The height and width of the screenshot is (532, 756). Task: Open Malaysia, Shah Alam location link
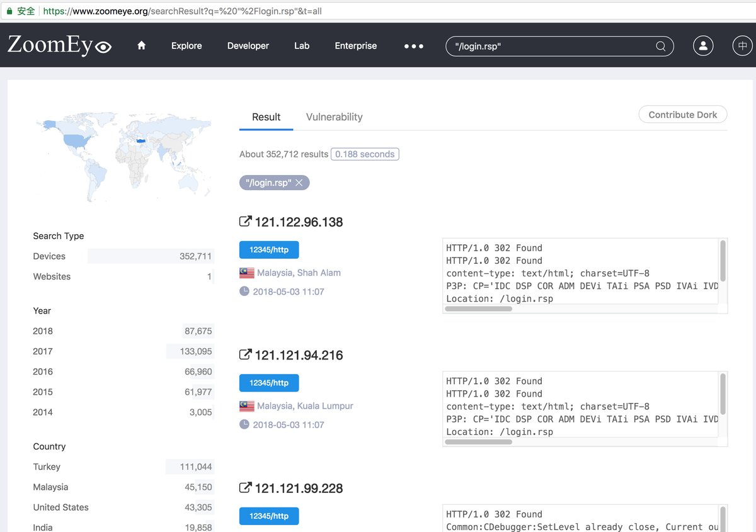coord(299,273)
